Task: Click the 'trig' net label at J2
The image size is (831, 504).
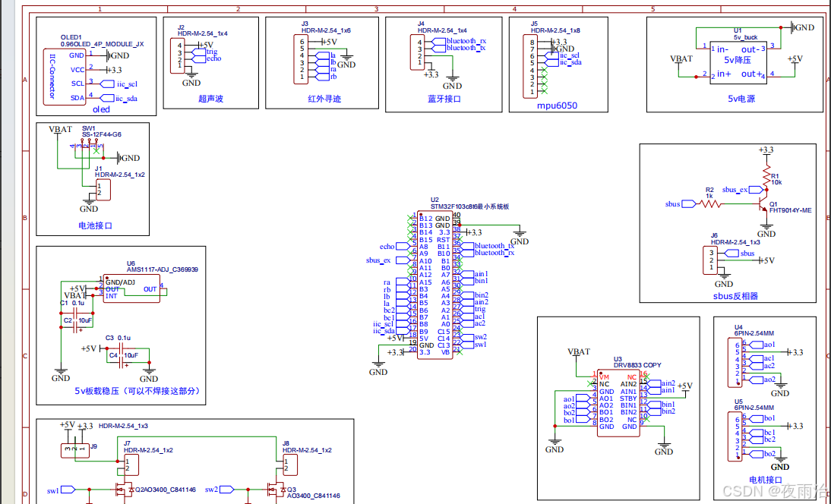Action: [x=212, y=52]
